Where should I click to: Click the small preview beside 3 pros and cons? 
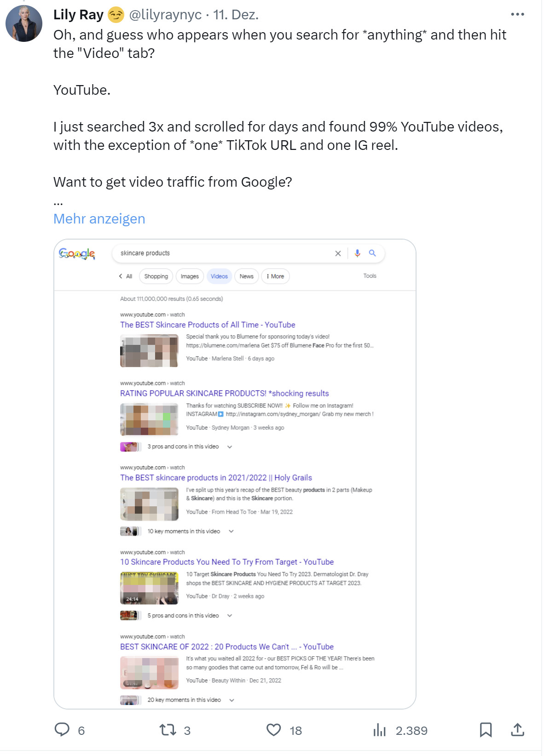coord(130,447)
